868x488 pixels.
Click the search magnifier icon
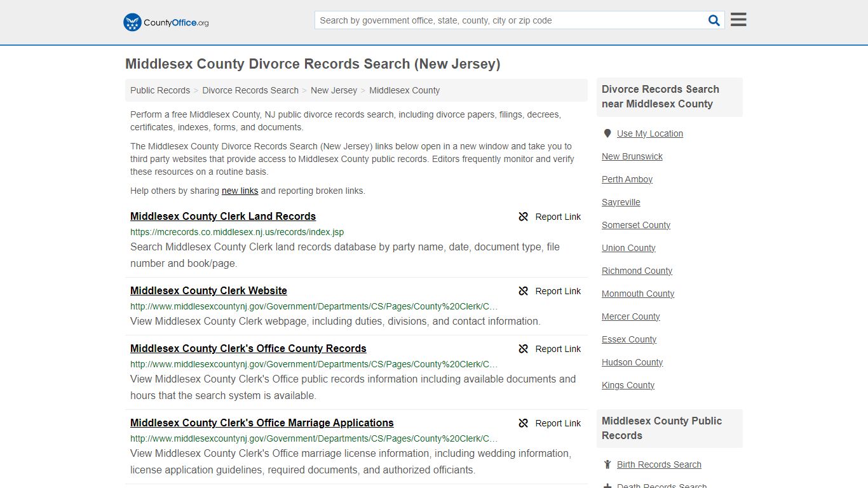pos(714,20)
